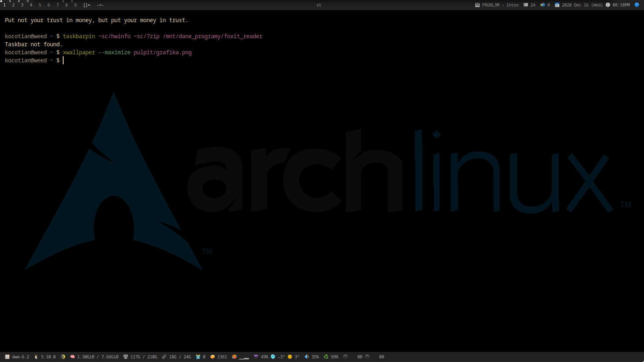Click the brain memory usage icon

[x=72, y=357]
